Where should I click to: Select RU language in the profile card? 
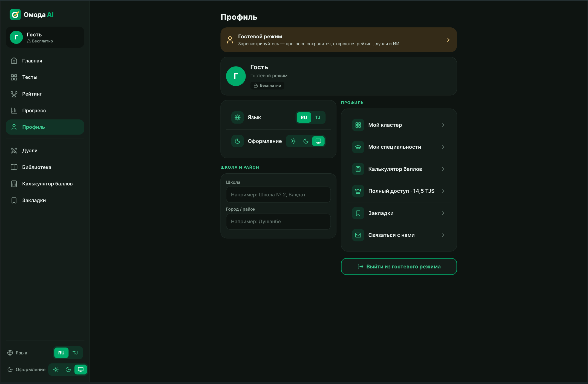[304, 118]
